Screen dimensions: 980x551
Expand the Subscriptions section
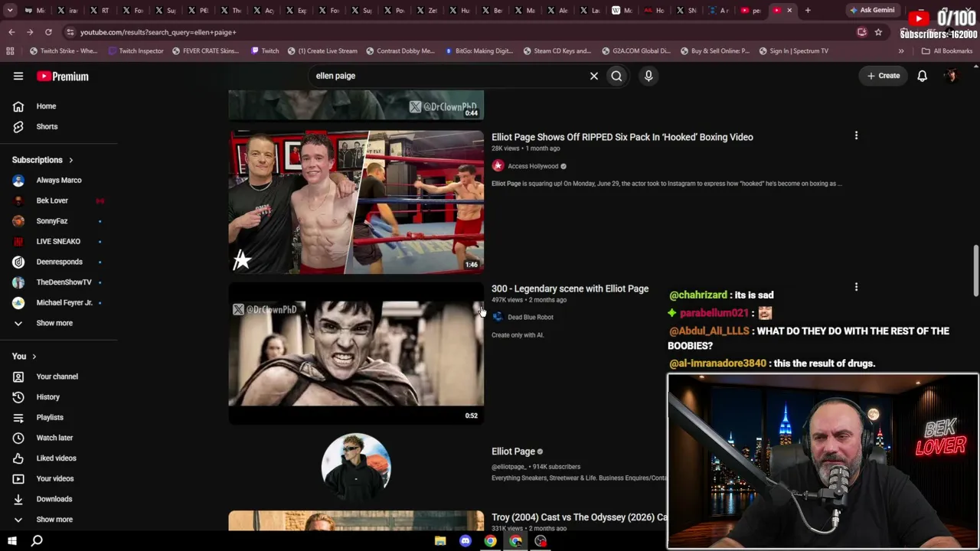click(43, 160)
